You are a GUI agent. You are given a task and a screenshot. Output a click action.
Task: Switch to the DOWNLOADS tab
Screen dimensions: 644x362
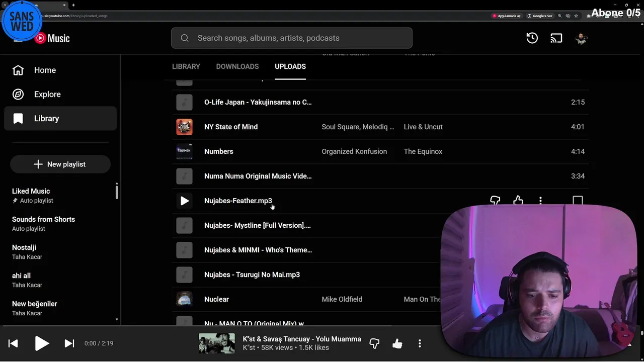click(x=237, y=66)
